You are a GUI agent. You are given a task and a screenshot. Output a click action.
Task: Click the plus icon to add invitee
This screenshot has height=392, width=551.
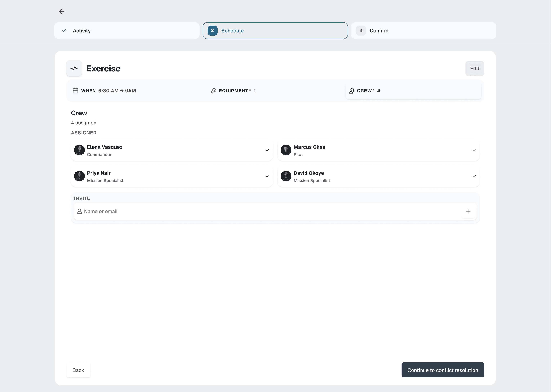point(468,212)
